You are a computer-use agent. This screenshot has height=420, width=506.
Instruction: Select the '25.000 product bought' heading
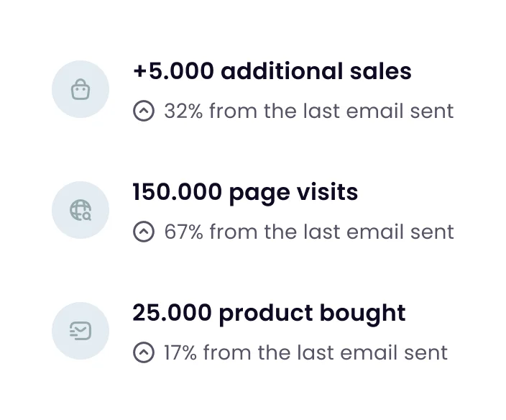(x=269, y=313)
